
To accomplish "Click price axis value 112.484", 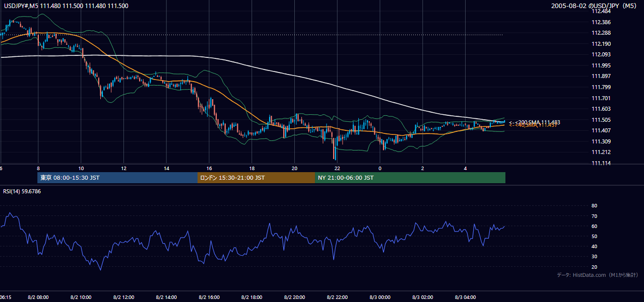I will pyautogui.click(x=600, y=12).
